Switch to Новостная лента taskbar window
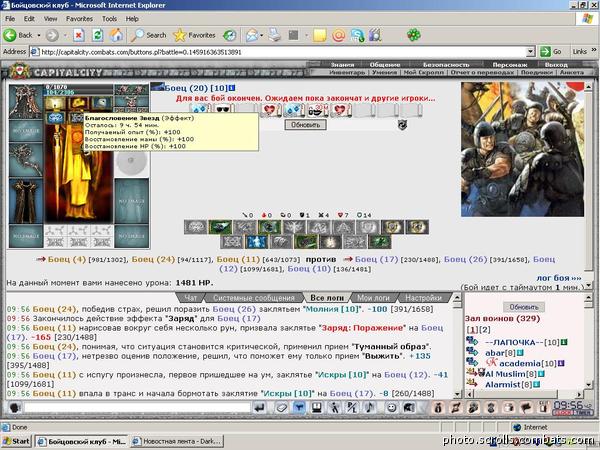Viewport: 600px width, 450px height. point(177,441)
